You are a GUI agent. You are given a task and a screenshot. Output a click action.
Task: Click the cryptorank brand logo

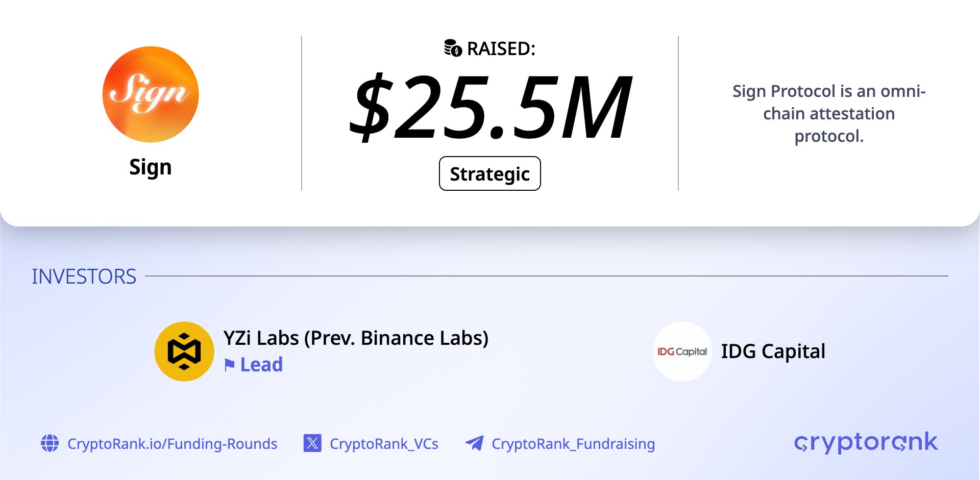pos(866,442)
